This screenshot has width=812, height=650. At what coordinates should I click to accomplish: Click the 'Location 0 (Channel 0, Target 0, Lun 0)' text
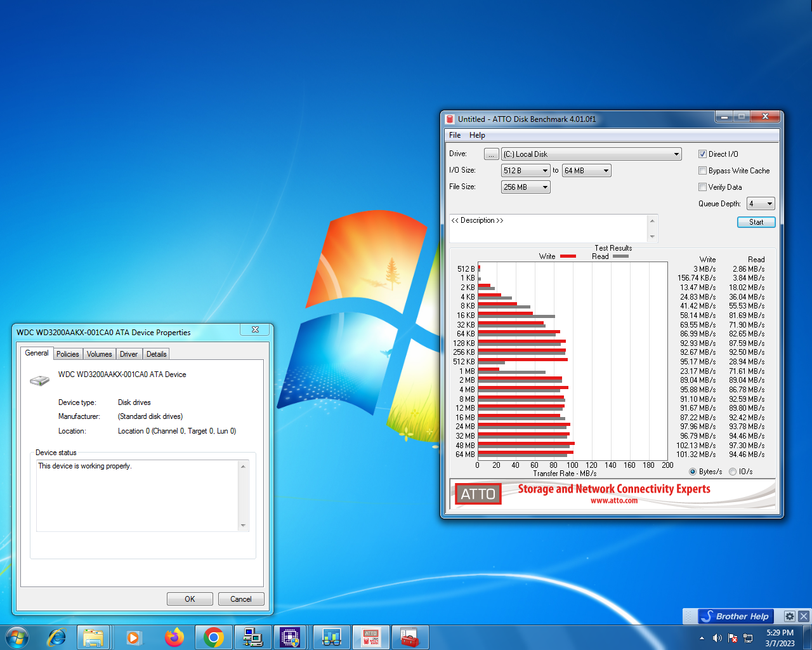pos(177,431)
